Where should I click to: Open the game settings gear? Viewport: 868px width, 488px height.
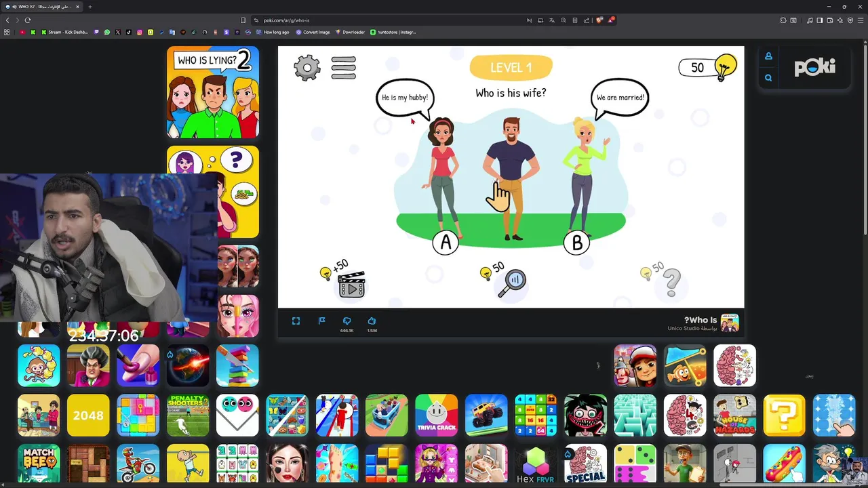click(x=307, y=68)
